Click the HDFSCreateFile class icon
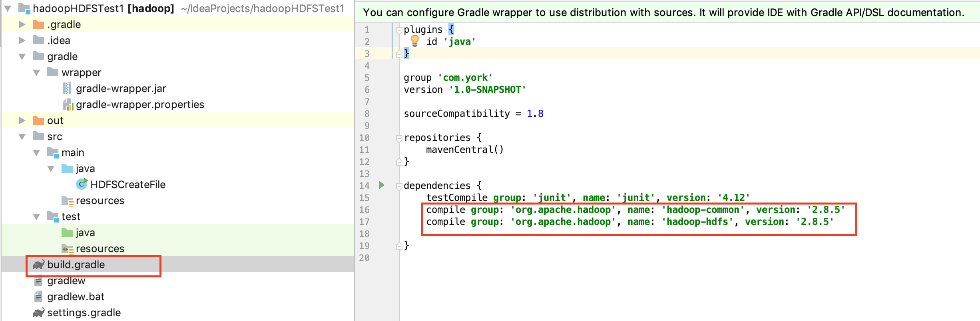The height and width of the screenshot is (321, 980). pos(82,184)
